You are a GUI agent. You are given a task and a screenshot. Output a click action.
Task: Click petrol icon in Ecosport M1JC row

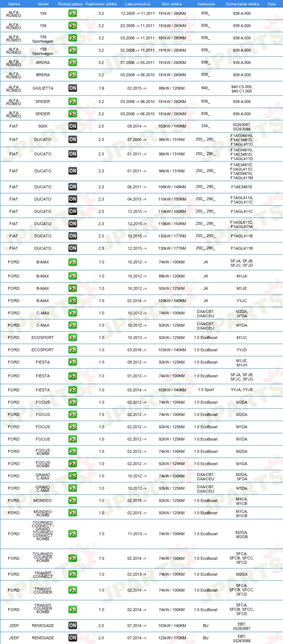[x=73, y=338]
